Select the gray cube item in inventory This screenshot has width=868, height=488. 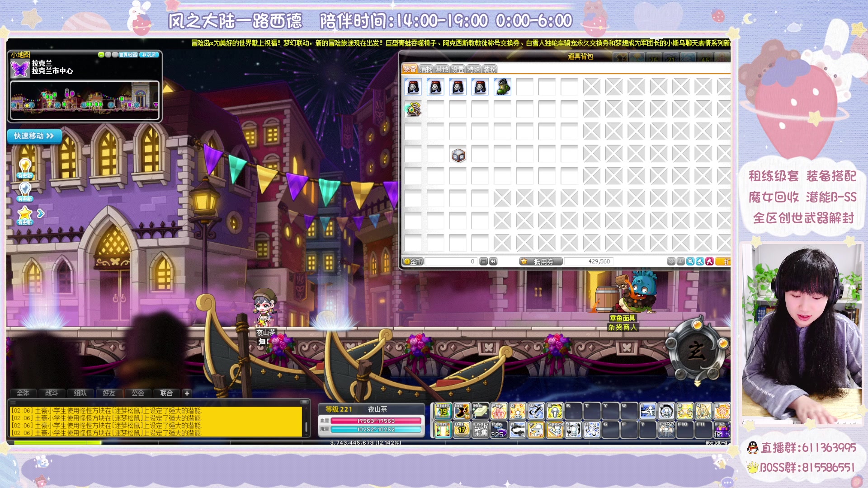click(x=458, y=155)
